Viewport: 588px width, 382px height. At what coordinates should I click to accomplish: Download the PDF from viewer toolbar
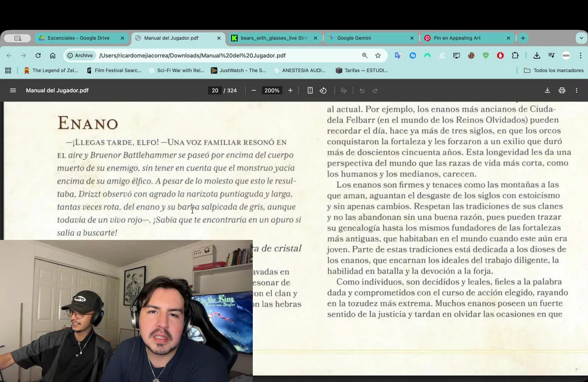click(548, 90)
